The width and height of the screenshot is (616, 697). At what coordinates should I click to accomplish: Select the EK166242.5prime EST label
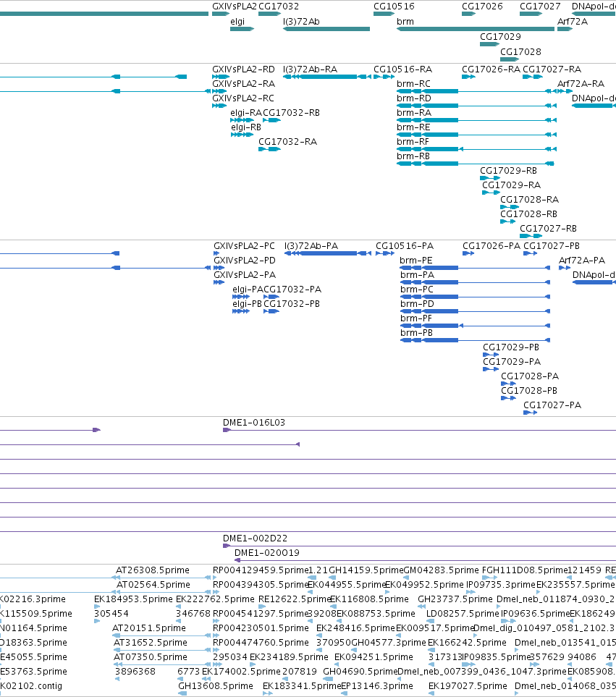tap(467, 642)
